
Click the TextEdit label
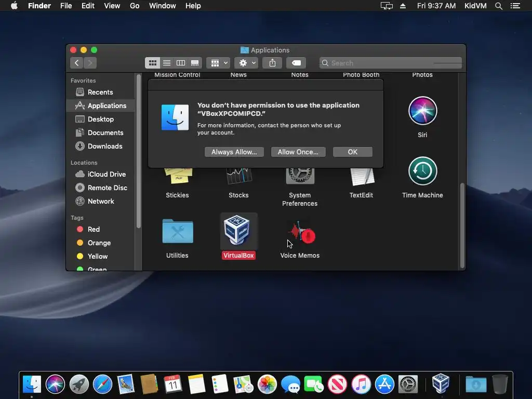click(x=361, y=195)
